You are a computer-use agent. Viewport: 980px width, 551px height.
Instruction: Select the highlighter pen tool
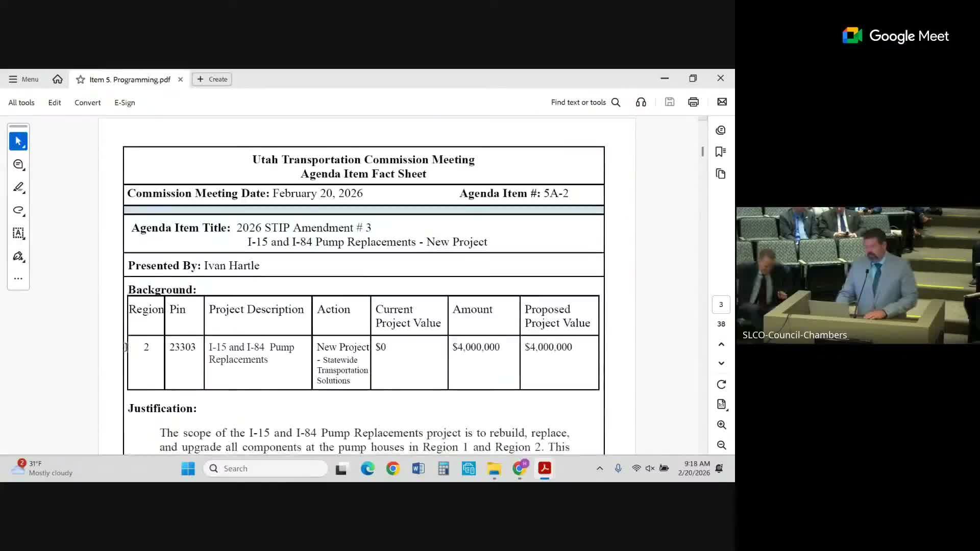(18, 187)
